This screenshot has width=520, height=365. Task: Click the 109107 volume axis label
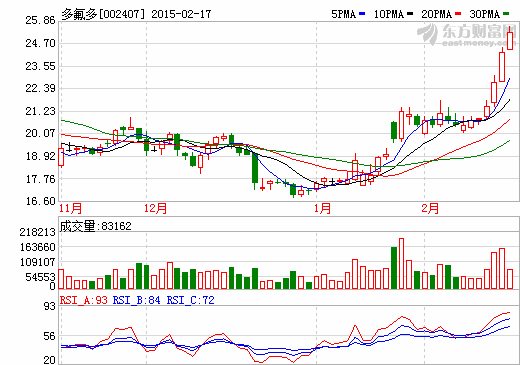point(37,262)
